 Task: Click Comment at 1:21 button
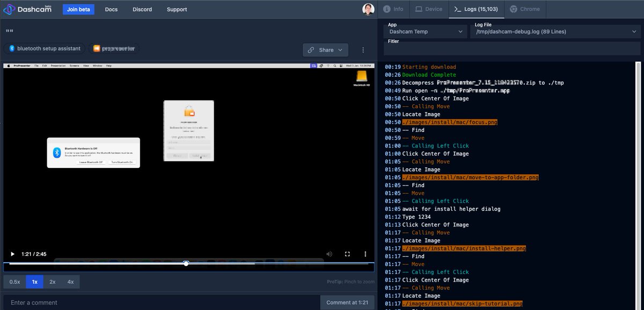click(x=347, y=302)
